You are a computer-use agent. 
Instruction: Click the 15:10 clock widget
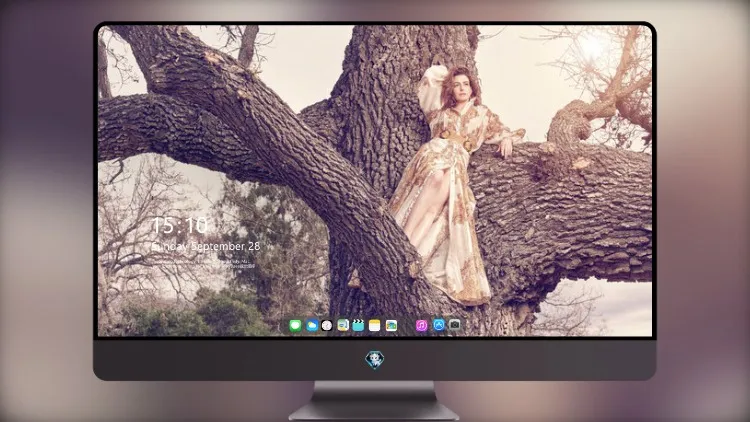pos(180,225)
